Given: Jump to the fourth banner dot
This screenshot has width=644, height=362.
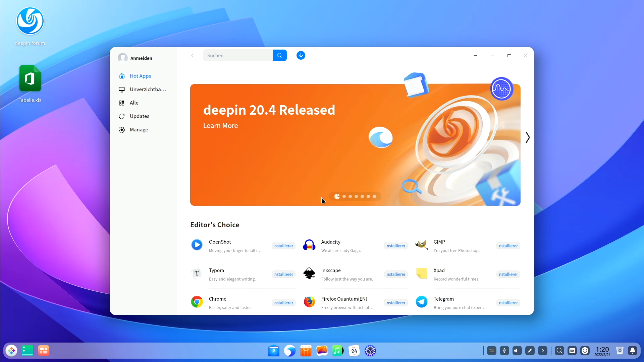Looking at the screenshot, I should coord(356,196).
